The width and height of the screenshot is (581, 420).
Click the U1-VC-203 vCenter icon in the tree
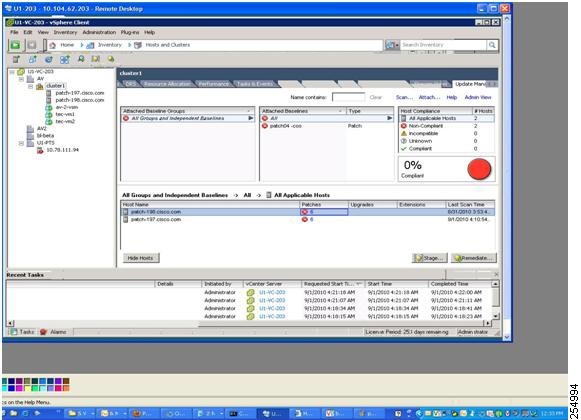pyautogui.click(x=21, y=72)
